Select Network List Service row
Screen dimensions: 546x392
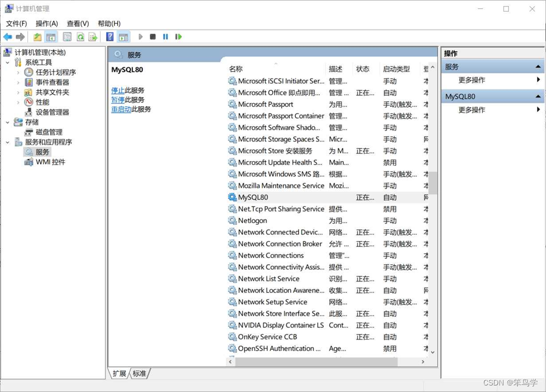(x=327, y=279)
